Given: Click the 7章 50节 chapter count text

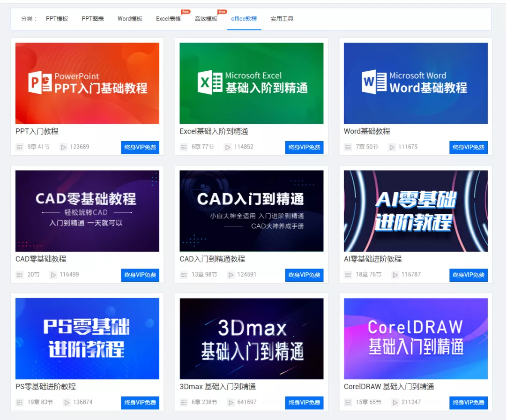Looking at the screenshot, I should 367,147.
